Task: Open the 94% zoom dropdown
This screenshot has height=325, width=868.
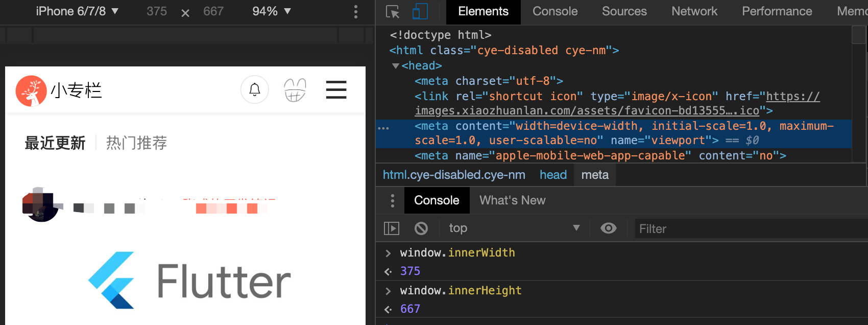Action: click(272, 11)
